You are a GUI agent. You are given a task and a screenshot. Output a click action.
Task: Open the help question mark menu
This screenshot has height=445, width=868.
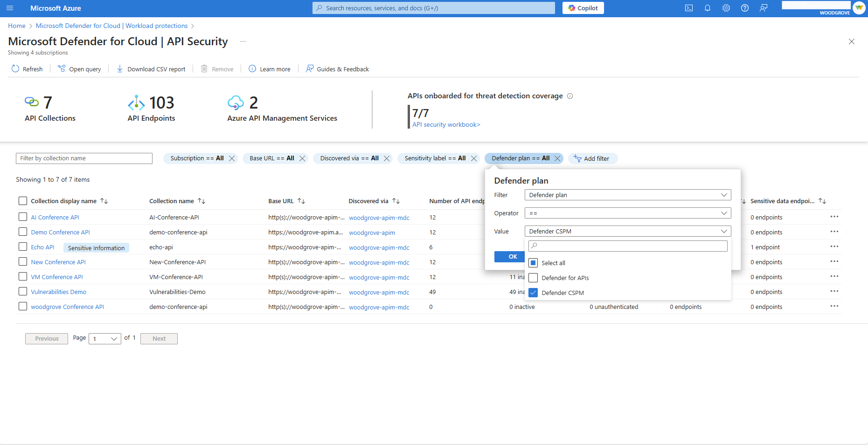745,8
